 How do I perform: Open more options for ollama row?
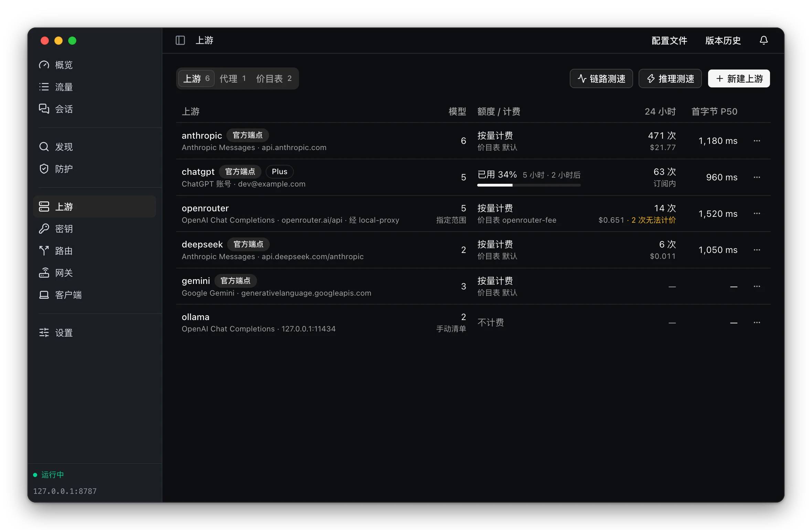click(x=757, y=322)
